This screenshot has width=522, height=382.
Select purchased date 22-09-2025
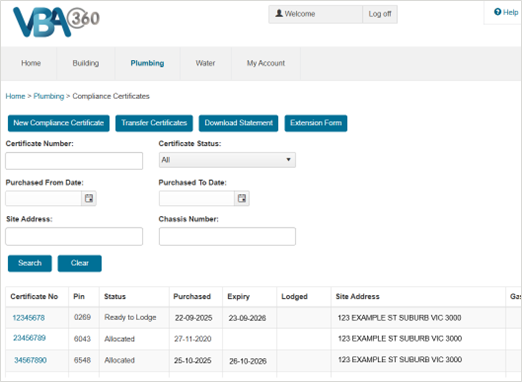(x=194, y=318)
